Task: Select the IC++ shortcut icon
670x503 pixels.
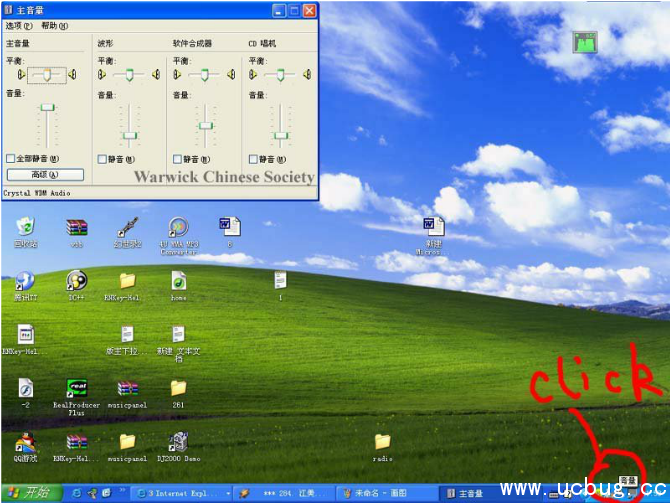Action: pyautogui.click(x=76, y=286)
